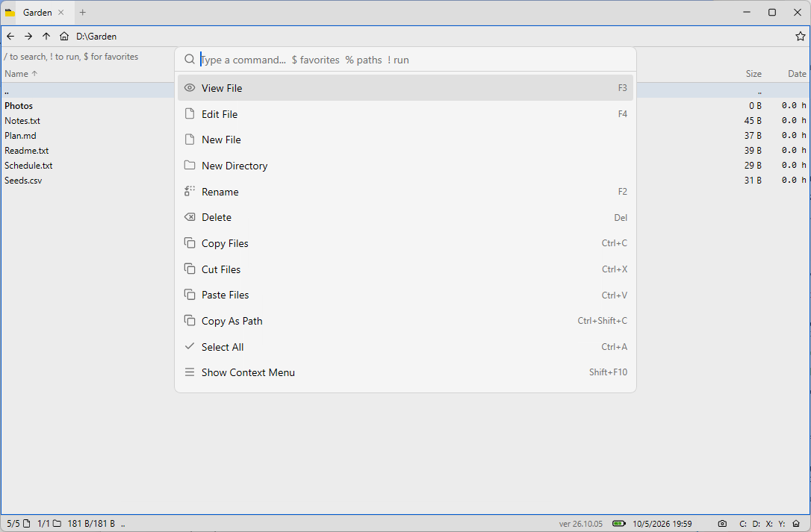Navigate up to parent directory arrow
The width and height of the screenshot is (811, 532).
(x=46, y=37)
